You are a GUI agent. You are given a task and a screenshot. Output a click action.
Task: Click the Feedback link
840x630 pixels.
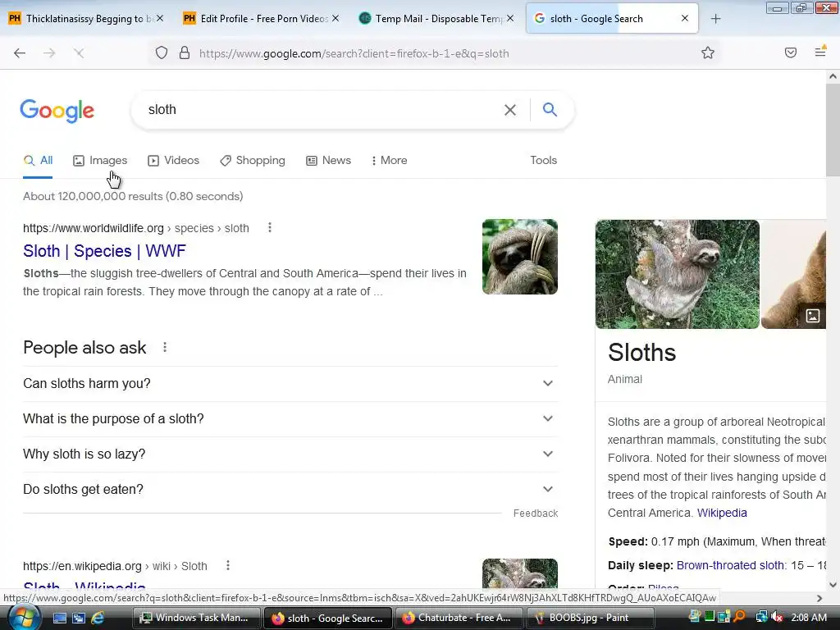coord(535,514)
